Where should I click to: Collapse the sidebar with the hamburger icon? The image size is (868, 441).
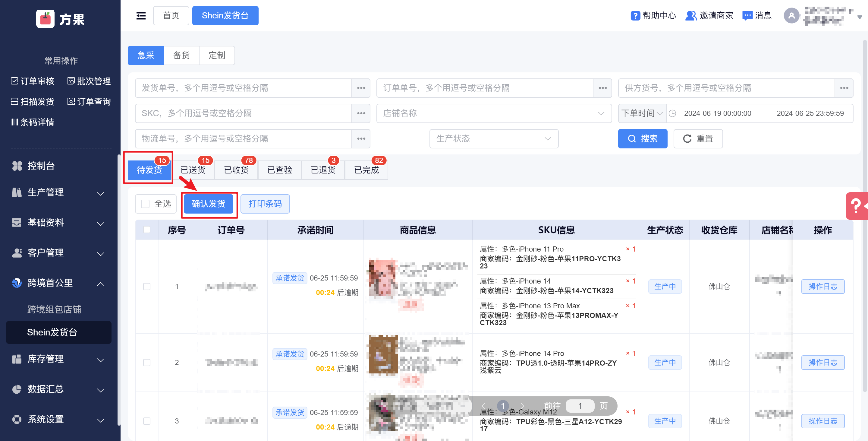point(141,15)
